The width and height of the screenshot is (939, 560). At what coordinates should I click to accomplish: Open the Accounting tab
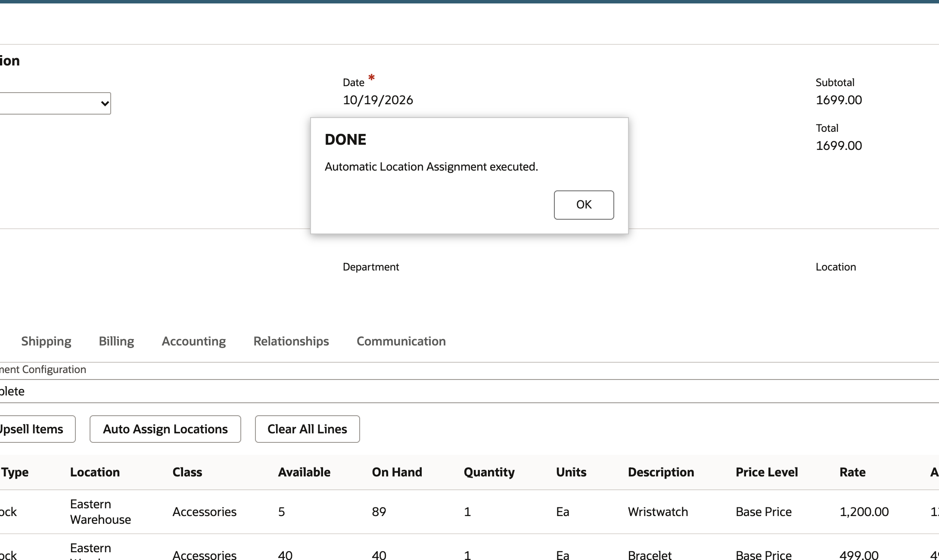pos(194,341)
